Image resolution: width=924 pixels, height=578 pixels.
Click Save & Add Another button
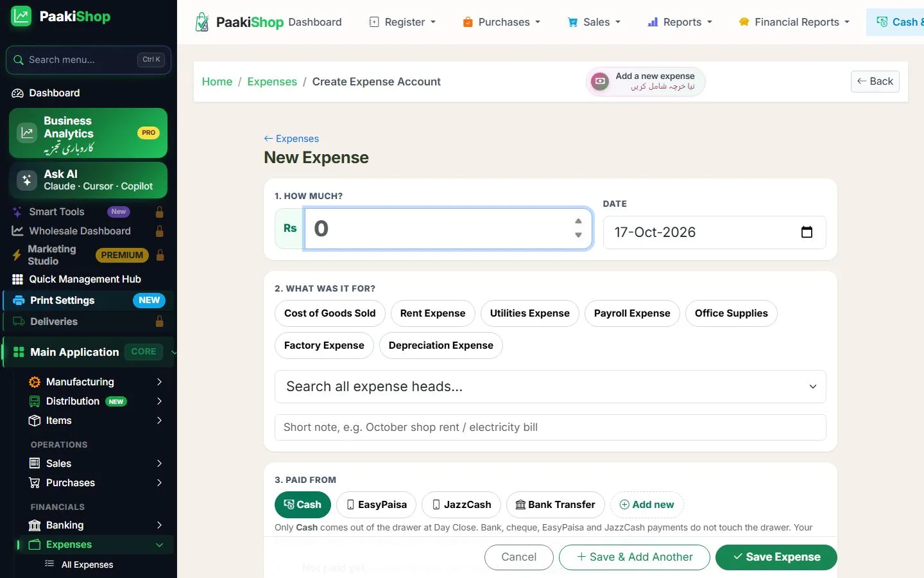[635, 557]
